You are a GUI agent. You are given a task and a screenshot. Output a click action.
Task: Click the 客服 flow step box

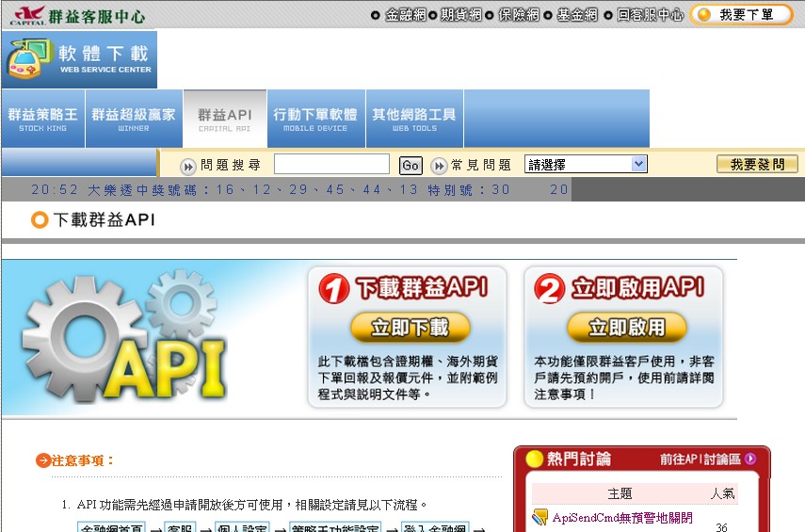(x=180, y=527)
